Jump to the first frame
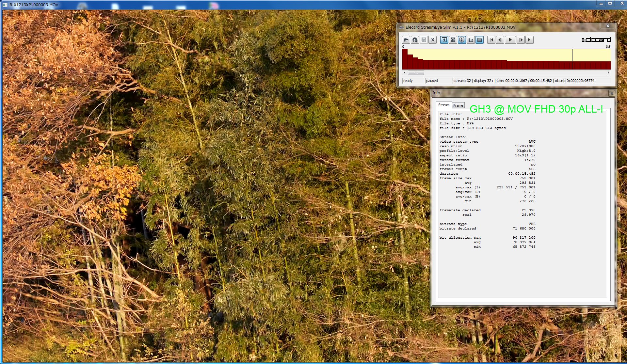Image resolution: width=627 pixels, height=364 pixels. 491,40
